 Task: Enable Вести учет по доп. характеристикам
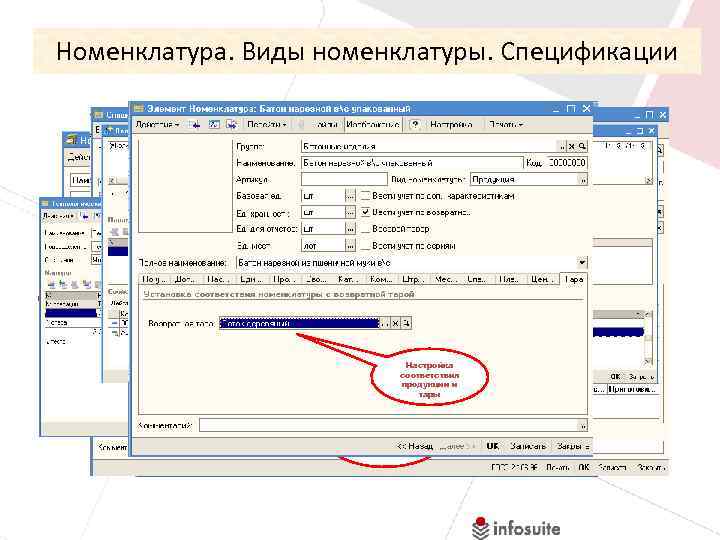tap(366, 196)
